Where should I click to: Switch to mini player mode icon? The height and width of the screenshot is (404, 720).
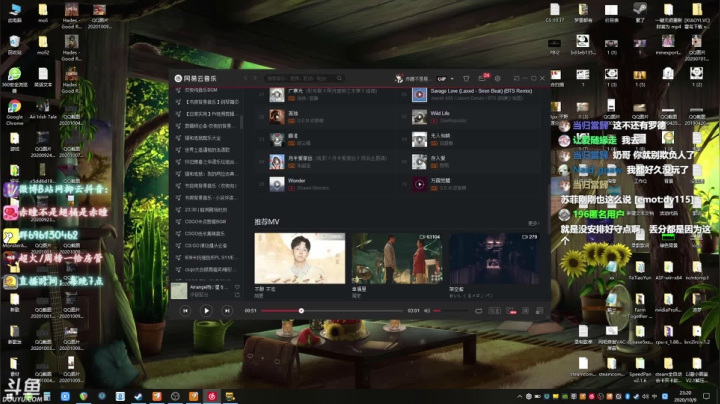tap(516, 79)
